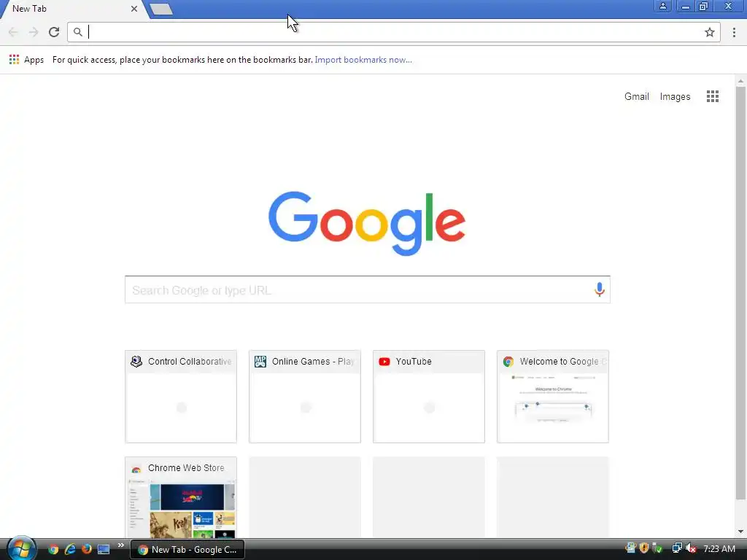Open the Chrome three-dot menu

(x=734, y=32)
